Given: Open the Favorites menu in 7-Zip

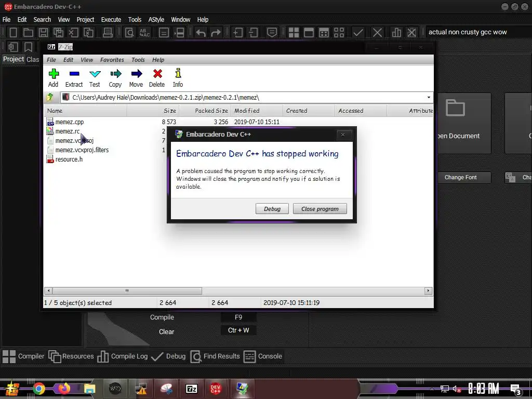Looking at the screenshot, I should [112, 60].
